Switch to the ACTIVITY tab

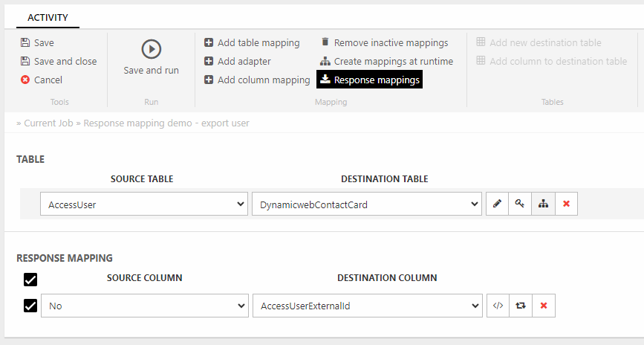[48, 16]
